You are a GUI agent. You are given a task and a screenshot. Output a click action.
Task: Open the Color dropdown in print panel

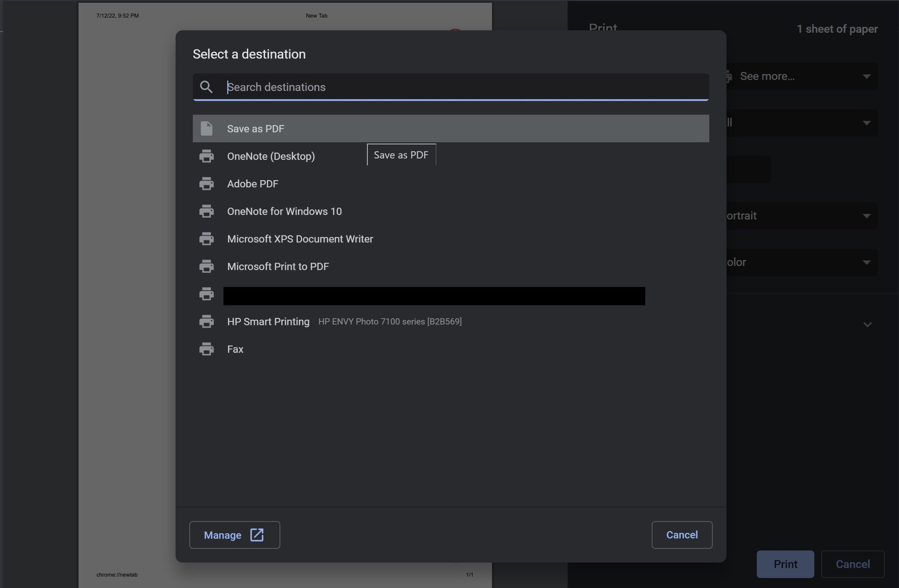coord(802,262)
